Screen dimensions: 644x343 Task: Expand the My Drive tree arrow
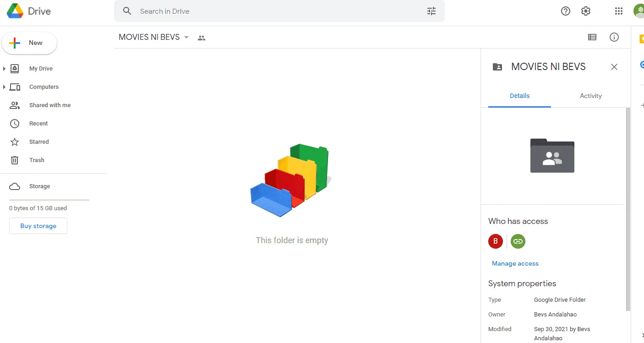click(4, 69)
